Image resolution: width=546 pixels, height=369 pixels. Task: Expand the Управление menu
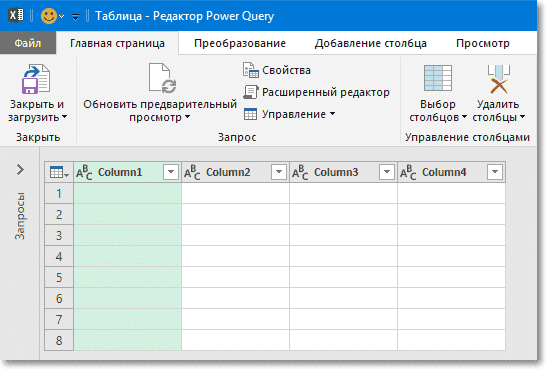(289, 114)
